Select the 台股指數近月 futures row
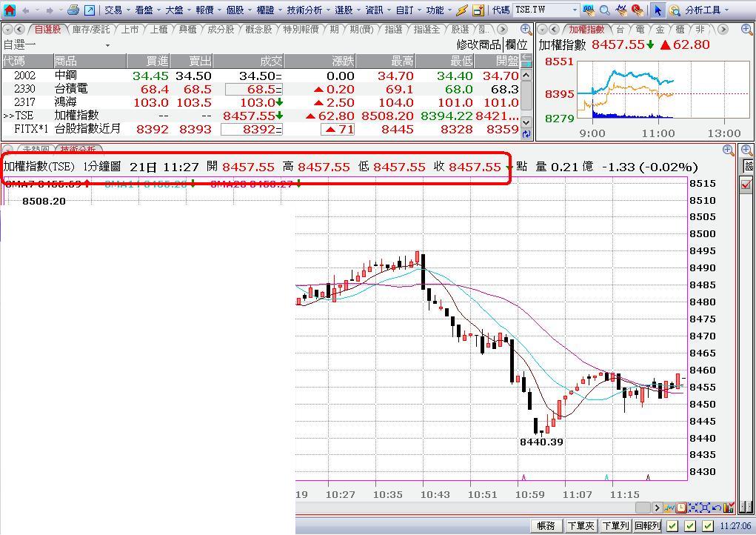 point(261,129)
